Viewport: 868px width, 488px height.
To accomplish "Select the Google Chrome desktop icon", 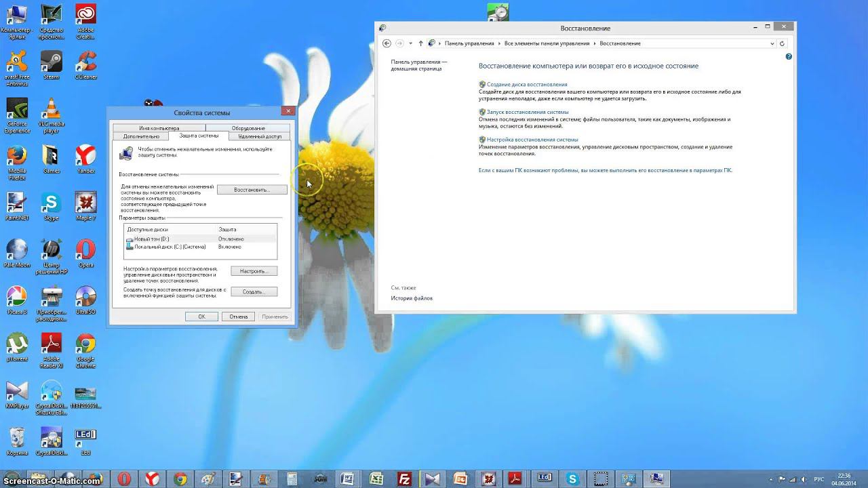I will [x=85, y=350].
